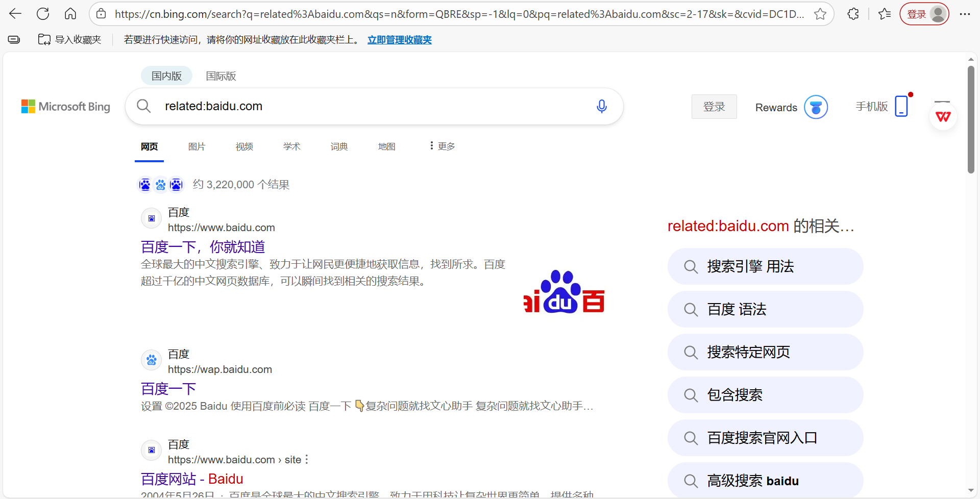This screenshot has width=980, height=499.
Task: Click the first Baidu paw icon
Action: point(145,184)
